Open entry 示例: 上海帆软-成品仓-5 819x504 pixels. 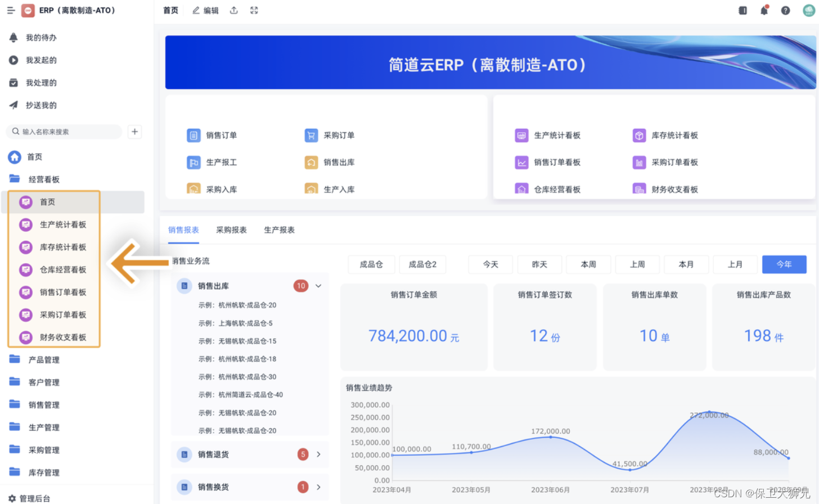[235, 323]
